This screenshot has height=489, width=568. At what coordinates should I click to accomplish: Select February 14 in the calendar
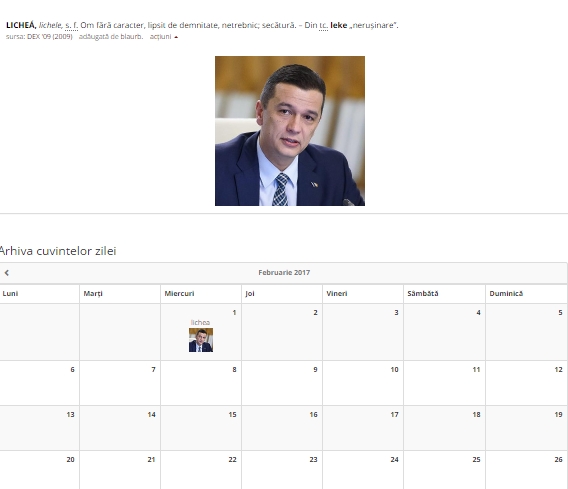[120, 428]
